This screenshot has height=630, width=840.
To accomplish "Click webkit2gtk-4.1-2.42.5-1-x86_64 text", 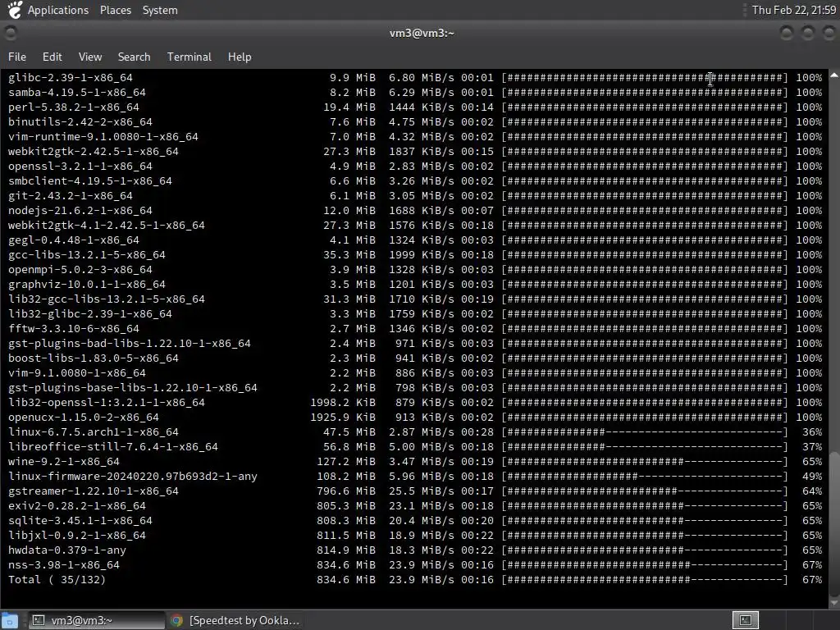I will tap(107, 226).
